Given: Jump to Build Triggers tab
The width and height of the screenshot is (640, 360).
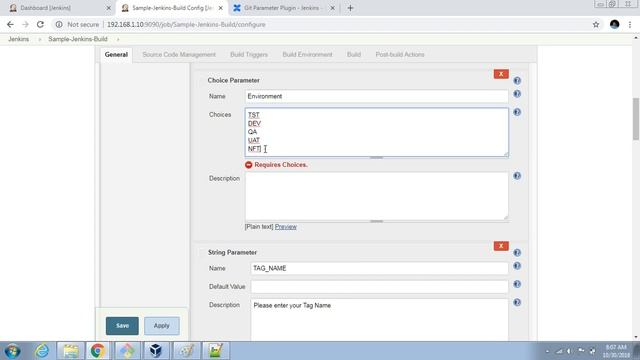Looking at the screenshot, I should click(x=249, y=54).
